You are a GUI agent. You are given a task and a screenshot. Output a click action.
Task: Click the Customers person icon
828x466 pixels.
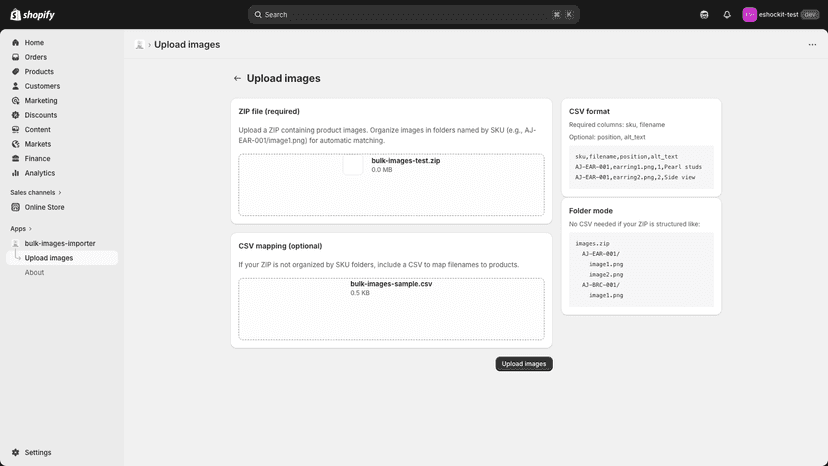15,86
